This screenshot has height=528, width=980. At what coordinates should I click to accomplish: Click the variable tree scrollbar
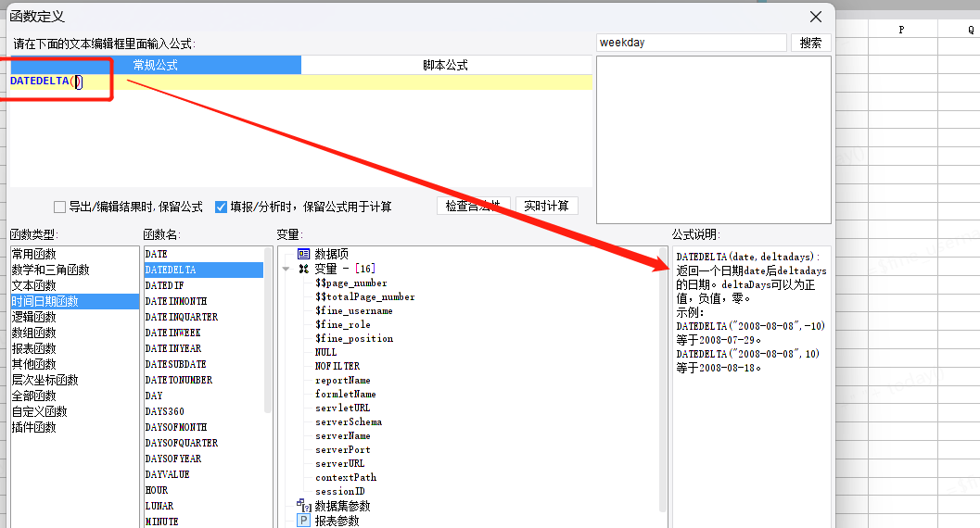663,380
